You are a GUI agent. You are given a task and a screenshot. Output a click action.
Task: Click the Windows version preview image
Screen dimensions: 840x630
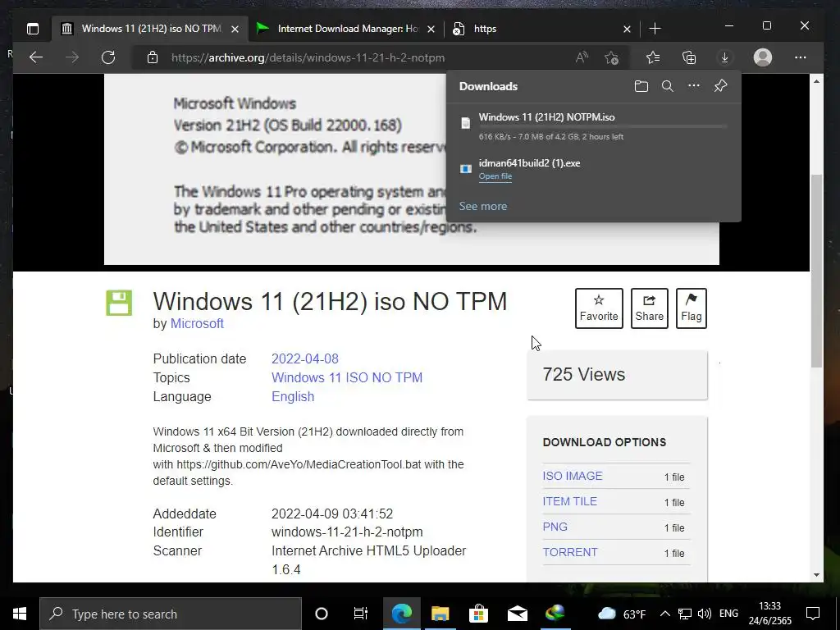[412, 169]
